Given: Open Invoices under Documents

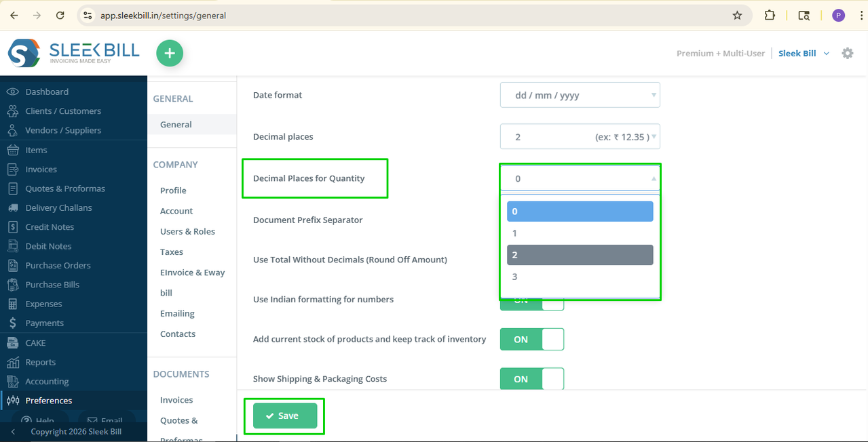Looking at the screenshot, I should pos(176,400).
